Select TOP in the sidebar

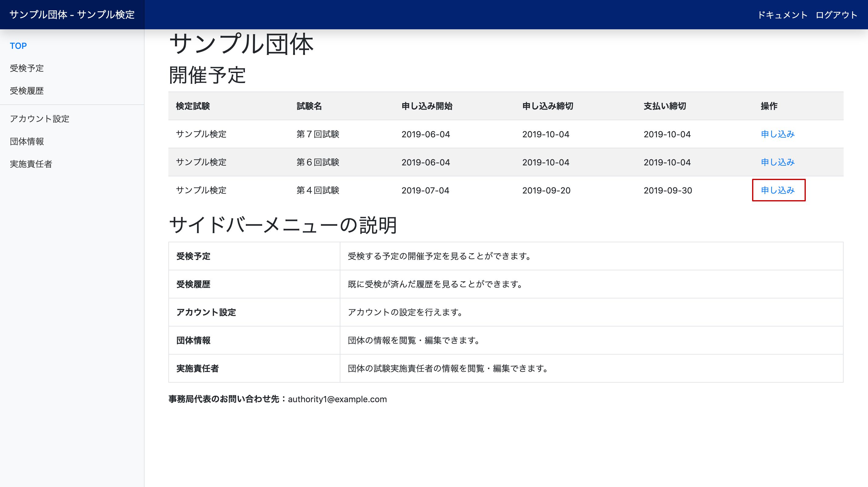click(x=18, y=46)
